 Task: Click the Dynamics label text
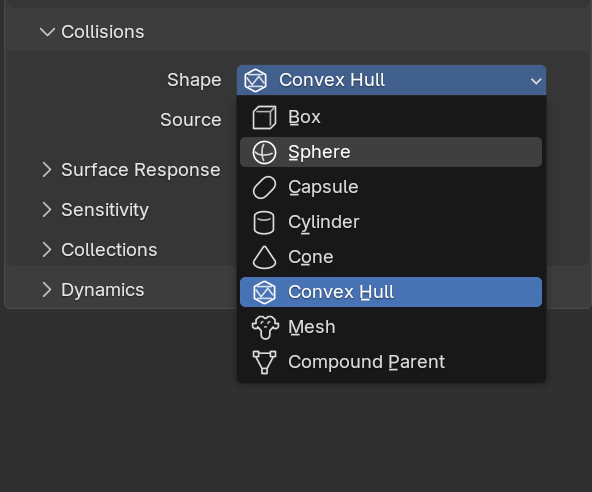(x=103, y=290)
